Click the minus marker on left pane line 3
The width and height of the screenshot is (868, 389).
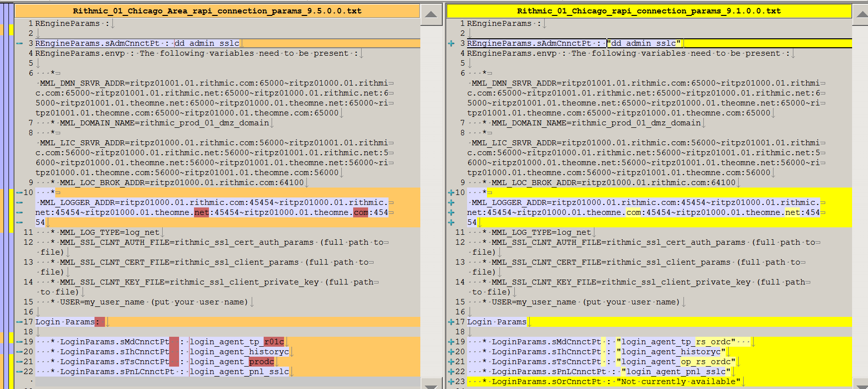[19, 43]
